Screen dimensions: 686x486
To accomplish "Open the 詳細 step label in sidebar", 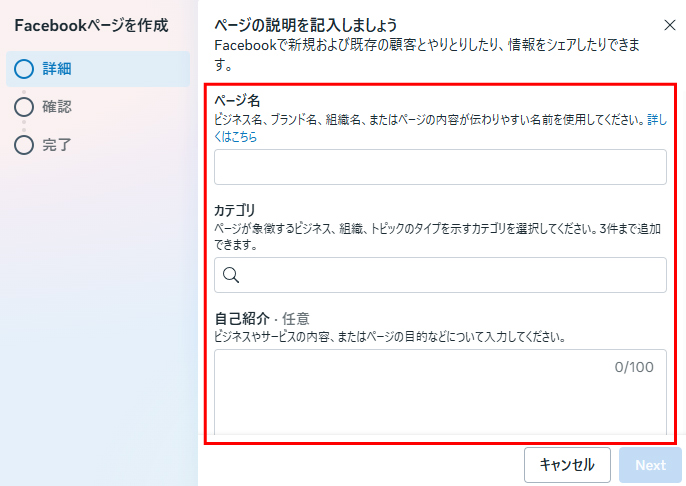I will point(57,69).
